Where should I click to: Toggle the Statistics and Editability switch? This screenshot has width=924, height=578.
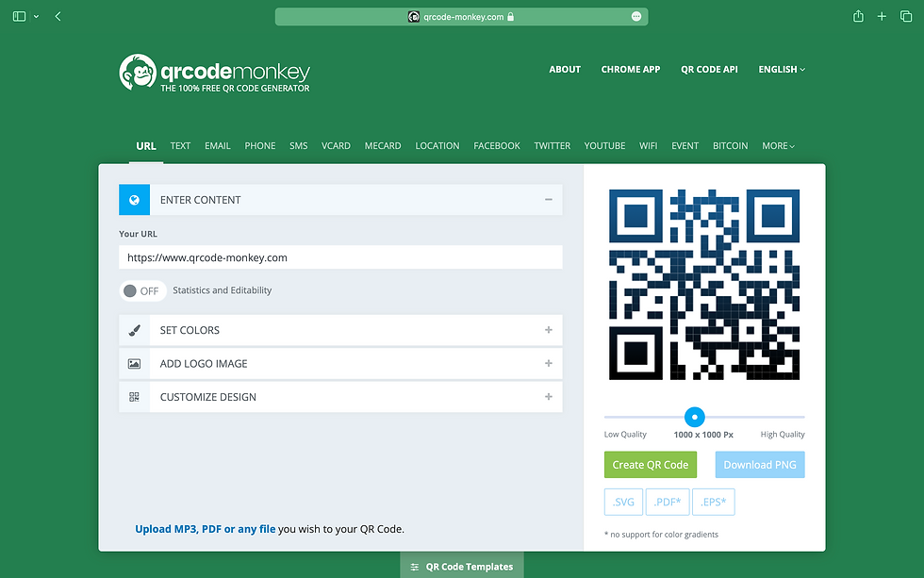coord(142,291)
